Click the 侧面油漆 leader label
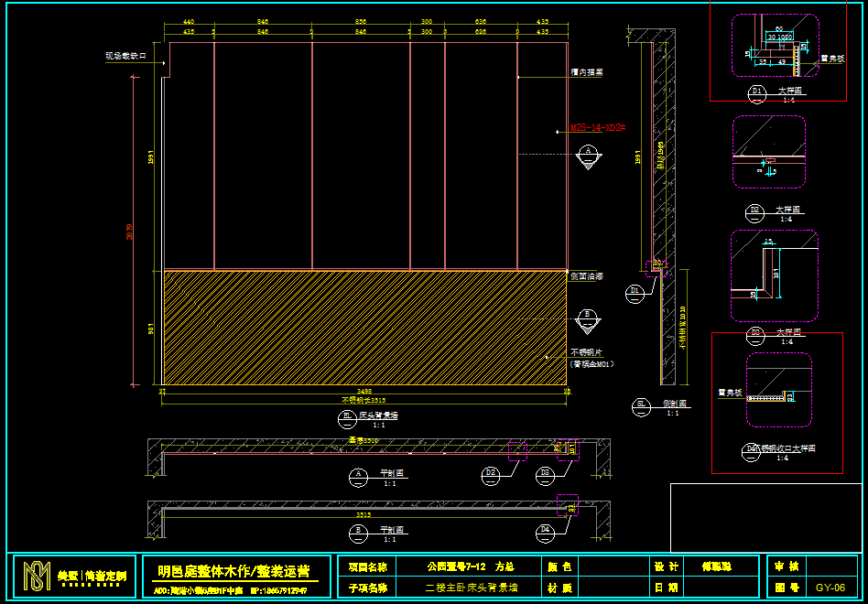Viewport: 868px width, 604px height. tap(586, 276)
